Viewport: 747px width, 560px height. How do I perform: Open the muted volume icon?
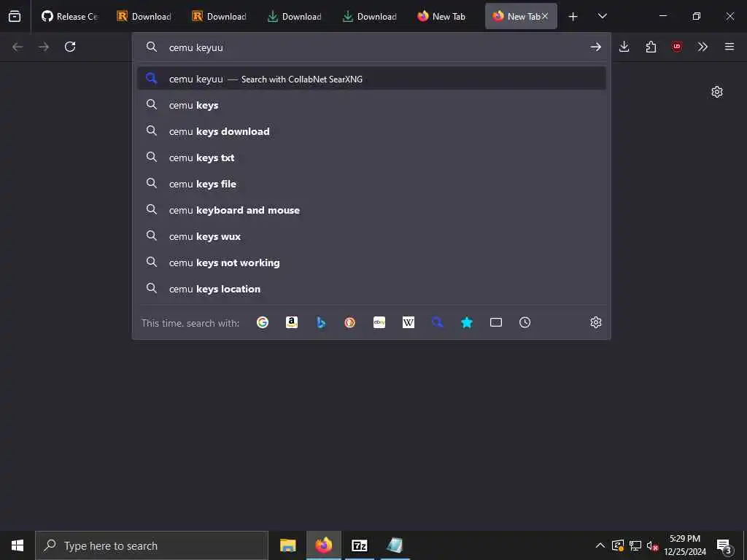tap(652, 545)
